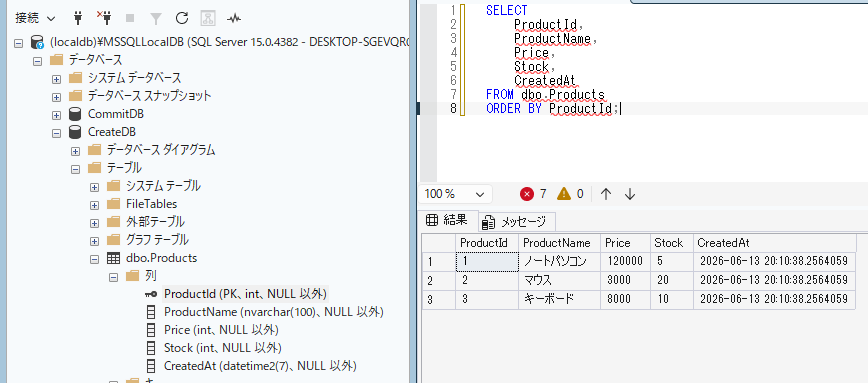Go to next issue with down arrow
This screenshot has width=868, height=383.
(x=629, y=194)
